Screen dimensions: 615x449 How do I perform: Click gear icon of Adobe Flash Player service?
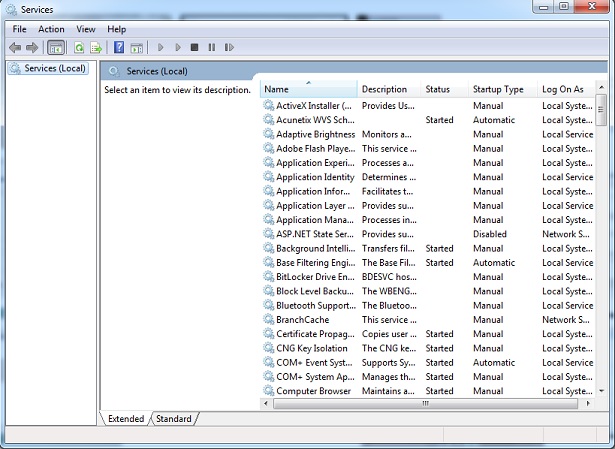click(x=268, y=148)
